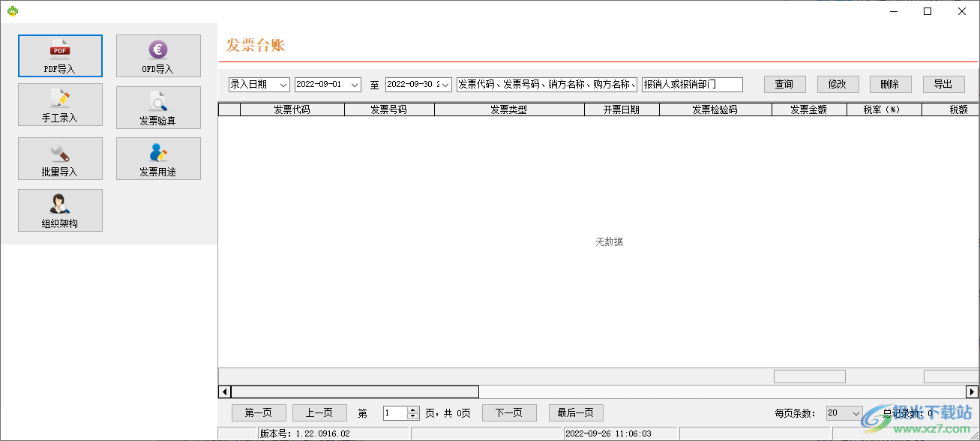980x441 pixels.
Task: Go to 上一页 previous page
Action: 320,413
